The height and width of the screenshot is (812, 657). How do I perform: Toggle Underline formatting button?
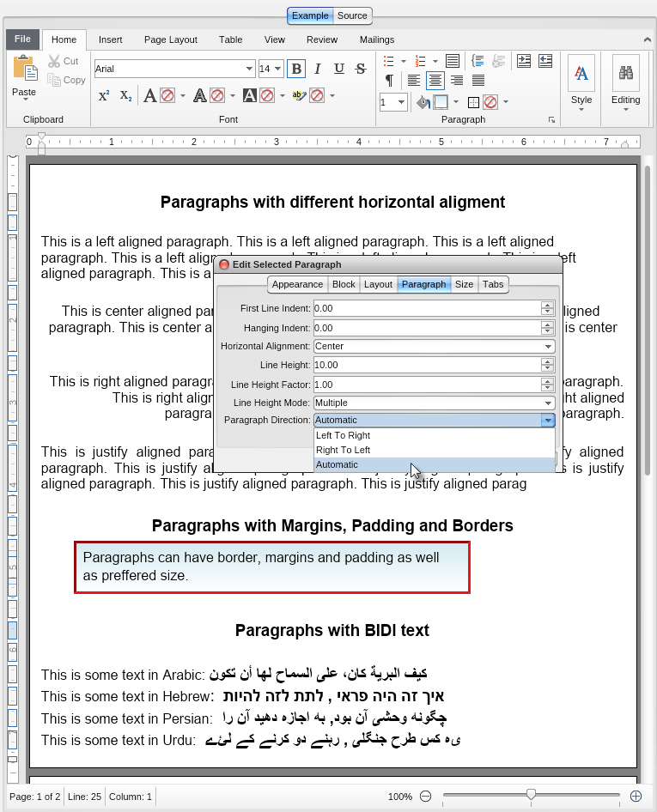pos(339,69)
